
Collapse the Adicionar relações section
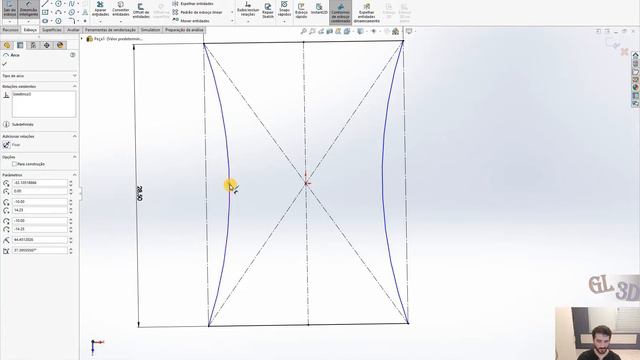click(x=74, y=136)
